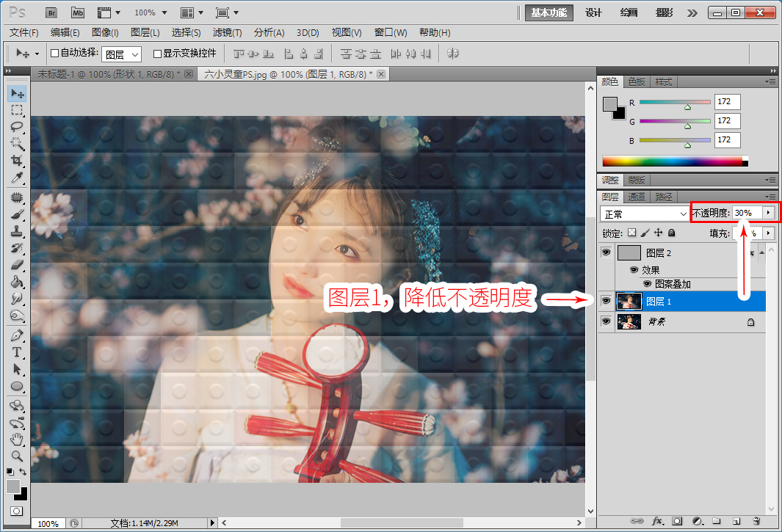Create new adjustment layer icon
The height and width of the screenshot is (532, 782).
tap(698, 521)
